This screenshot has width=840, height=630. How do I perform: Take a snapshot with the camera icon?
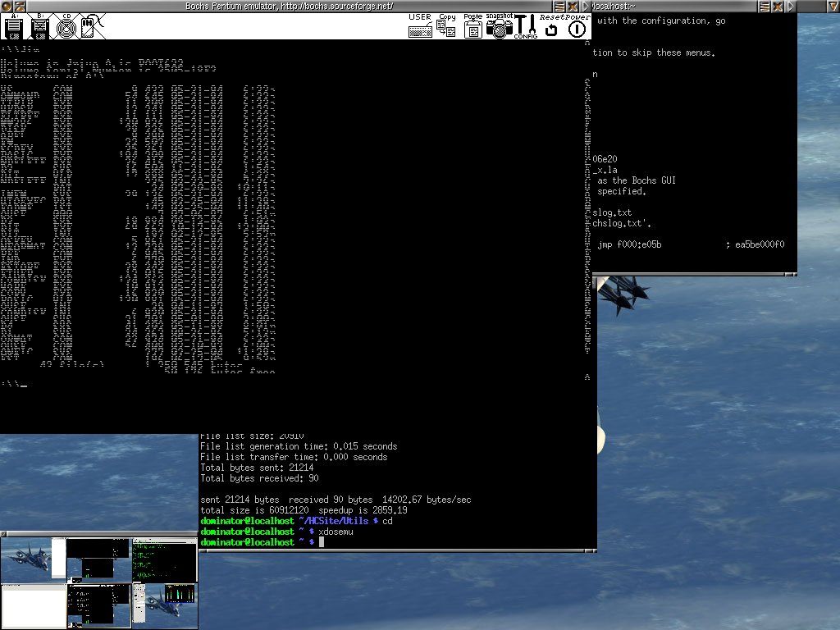pyautogui.click(x=498, y=26)
